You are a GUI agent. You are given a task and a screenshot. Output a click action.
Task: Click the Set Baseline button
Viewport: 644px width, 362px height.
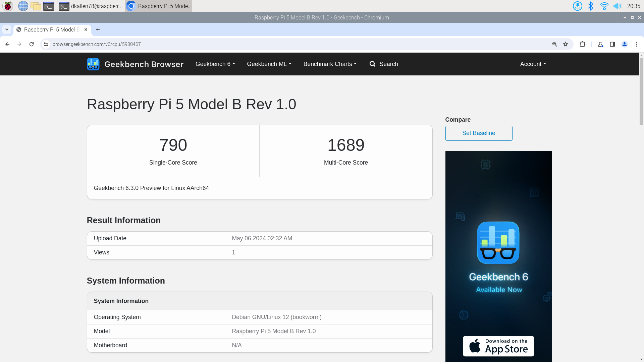click(x=479, y=133)
